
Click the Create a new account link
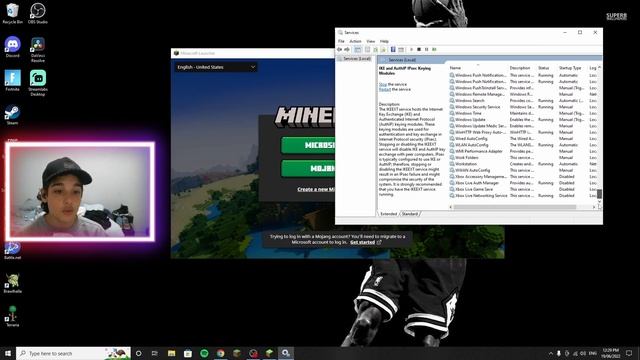[x=316, y=189]
